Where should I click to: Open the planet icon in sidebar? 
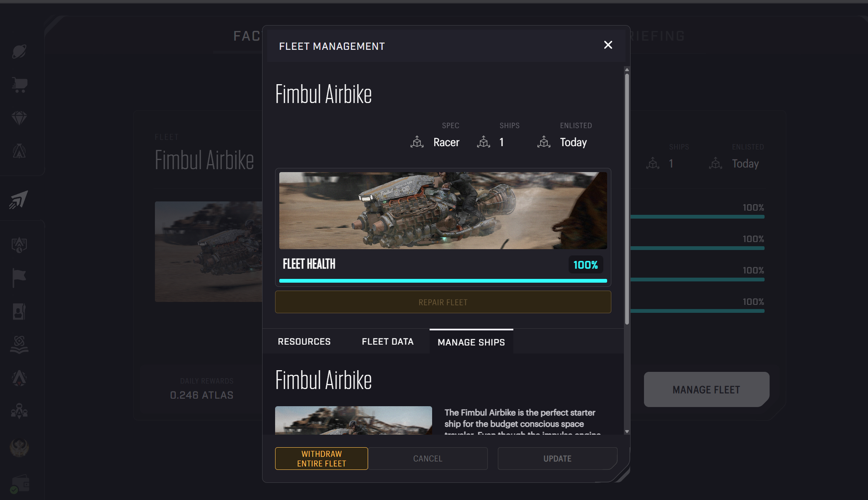point(19,52)
